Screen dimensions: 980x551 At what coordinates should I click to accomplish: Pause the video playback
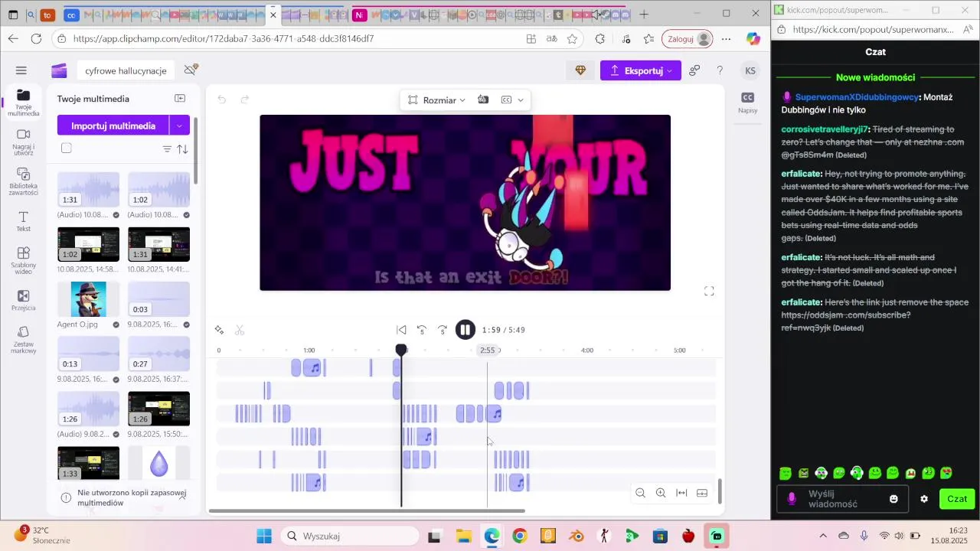click(x=465, y=330)
